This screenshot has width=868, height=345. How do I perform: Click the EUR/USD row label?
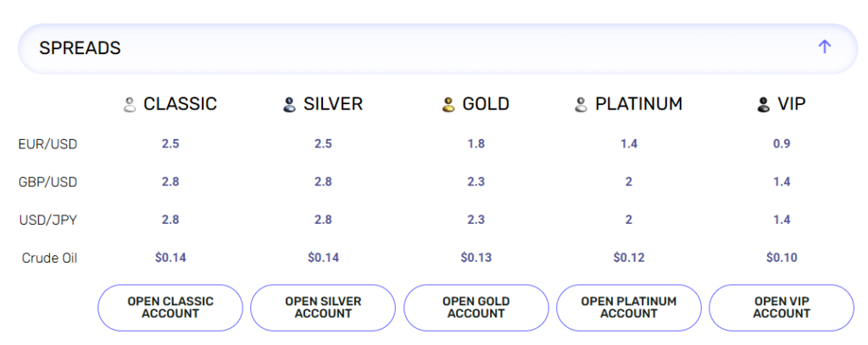(x=47, y=144)
